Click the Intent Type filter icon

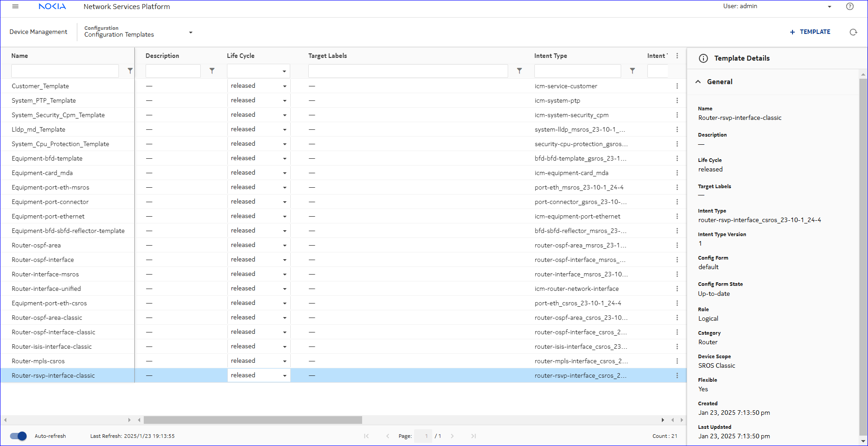pyautogui.click(x=632, y=71)
